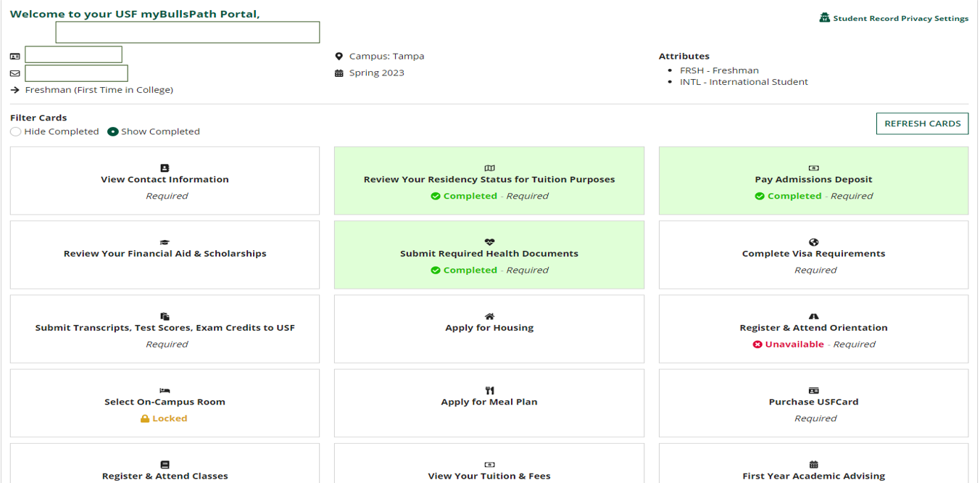Image resolution: width=980 pixels, height=483 pixels.
Task: Click the 'Spring 2023' term text
Action: tap(377, 73)
